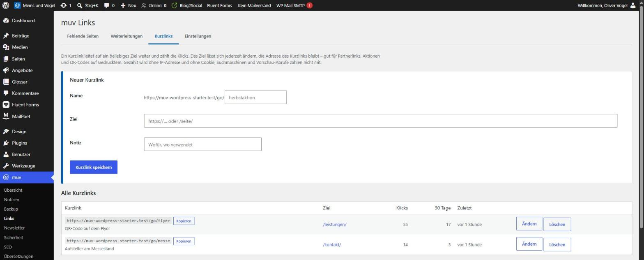This screenshot has height=260, width=644.
Task: Open the /leistungen/ target link
Action: (x=334, y=225)
